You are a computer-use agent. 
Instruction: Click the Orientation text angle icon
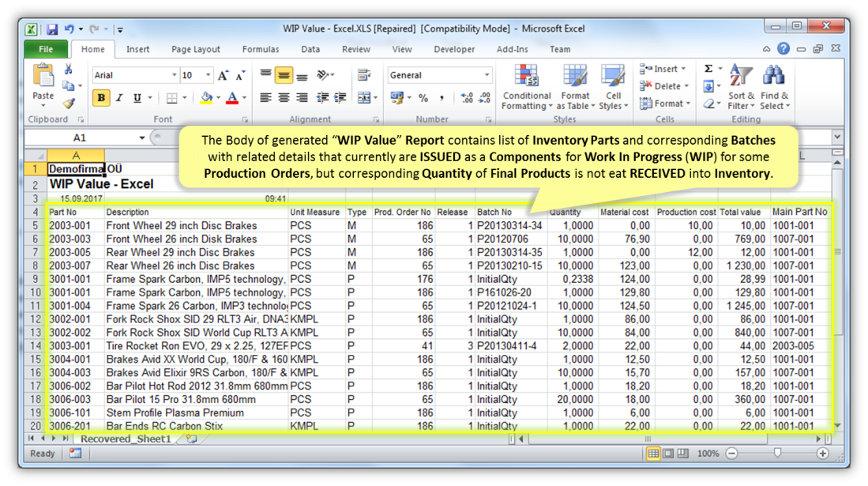click(323, 75)
